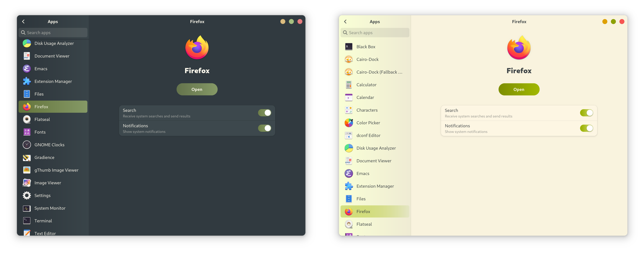This screenshot has width=644, height=254.
Task: Click Open button in dark Firefox window
Action: pyautogui.click(x=197, y=89)
